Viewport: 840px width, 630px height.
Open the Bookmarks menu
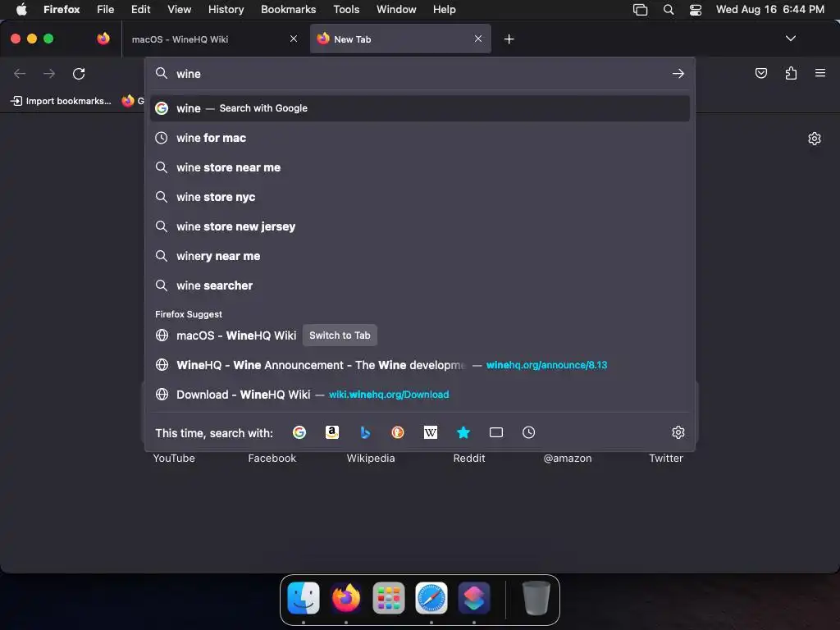[x=288, y=9]
